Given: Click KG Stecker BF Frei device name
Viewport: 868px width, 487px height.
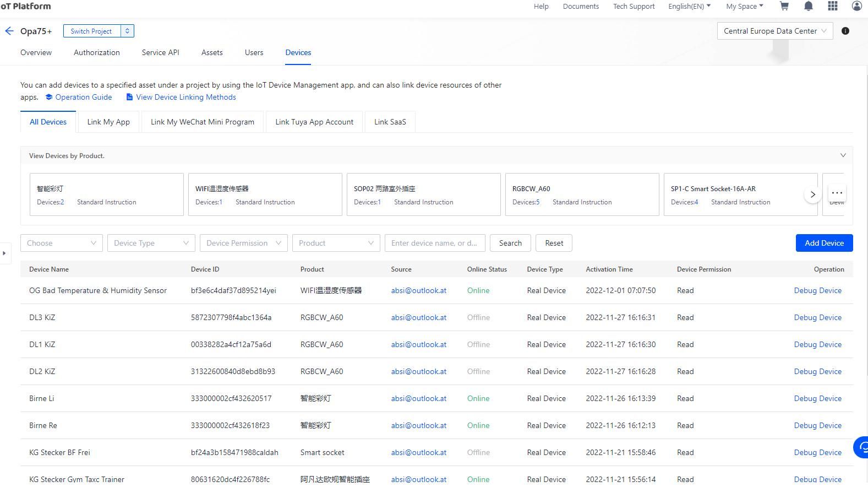Looking at the screenshot, I should (x=59, y=452).
